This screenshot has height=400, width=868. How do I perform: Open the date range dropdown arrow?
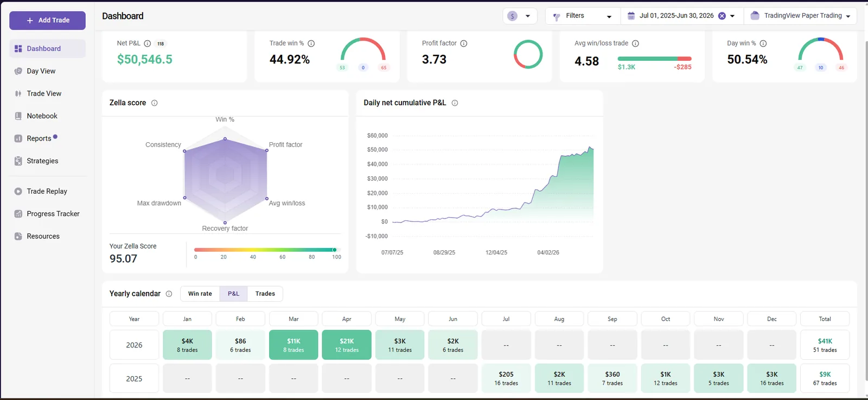[732, 16]
